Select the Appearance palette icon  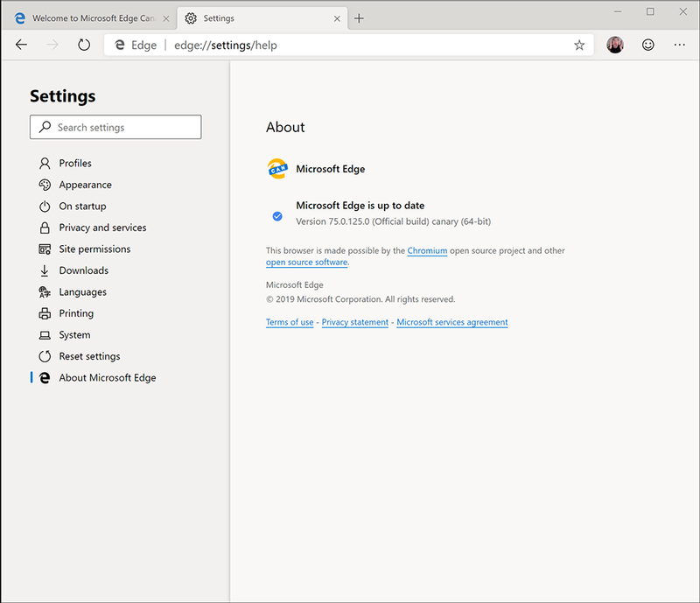tap(43, 185)
